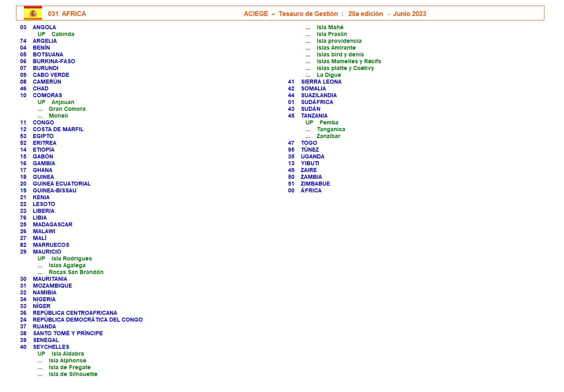This screenshot has height=392, width=564.
Task: Select Isla de Silhouette sub-entry
Action: click(x=73, y=374)
